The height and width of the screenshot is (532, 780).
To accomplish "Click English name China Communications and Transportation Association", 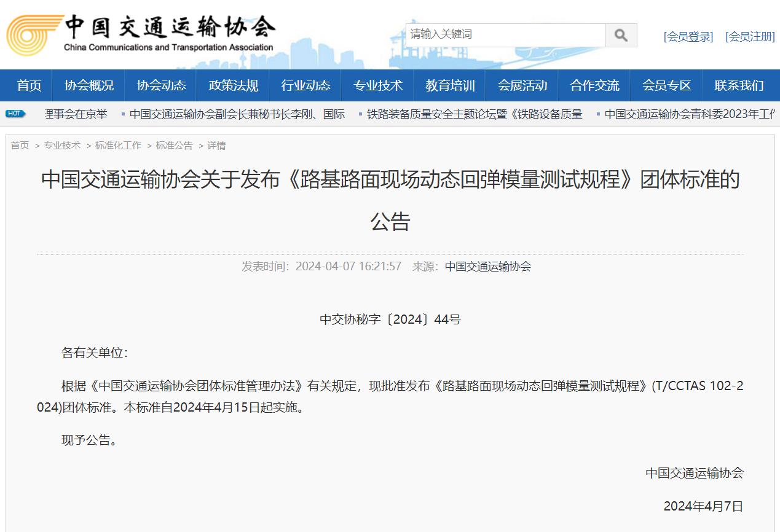I will 168,47.
